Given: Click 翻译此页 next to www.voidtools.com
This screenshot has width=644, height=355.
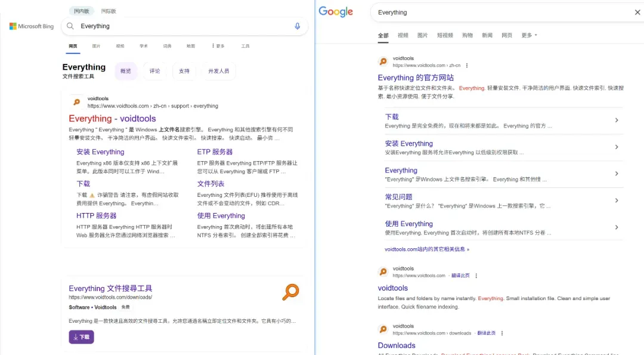Looking at the screenshot, I should point(460,276).
